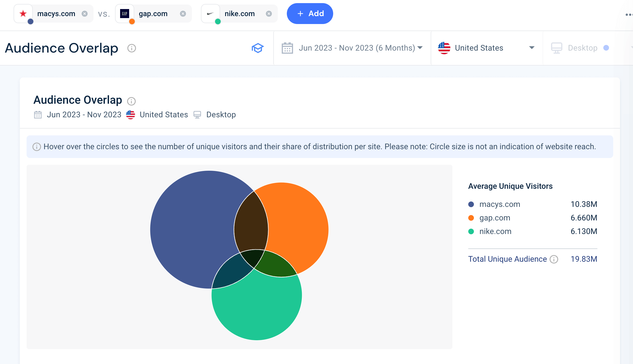Click the desktop monitor icon in filter
The height and width of the screenshot is (364, 633).
click(x=557, y=48)
